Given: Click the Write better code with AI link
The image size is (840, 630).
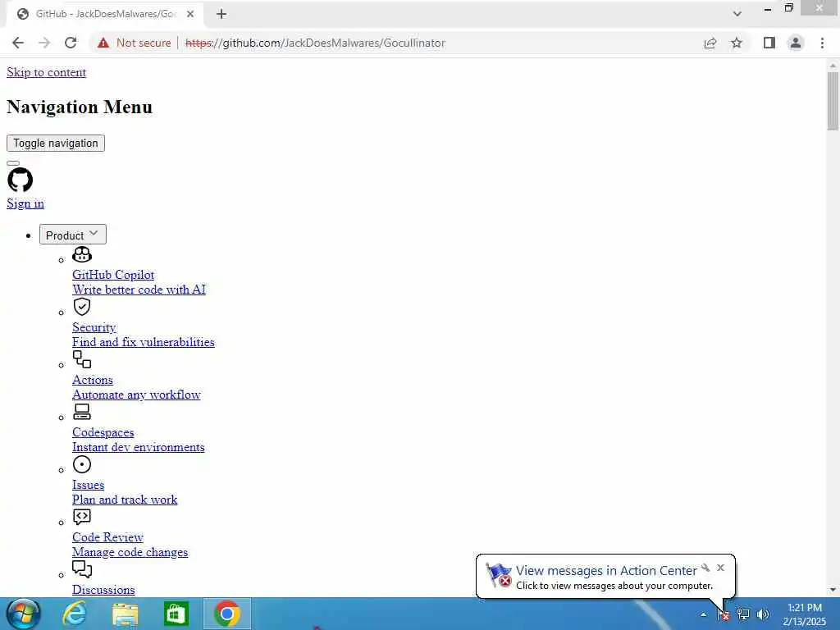Looking at the screenshot, I should pos(139,290).
